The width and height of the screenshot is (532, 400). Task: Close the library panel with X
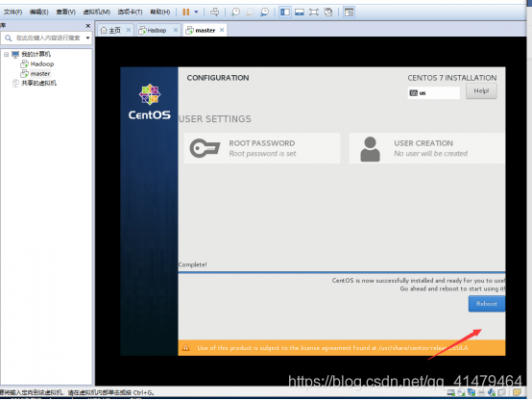coord(88,26)
